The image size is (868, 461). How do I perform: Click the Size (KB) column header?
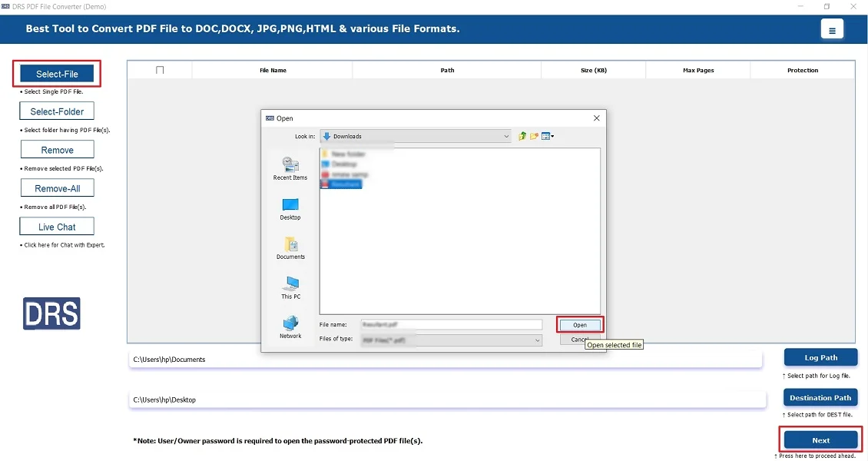(593, 70)
